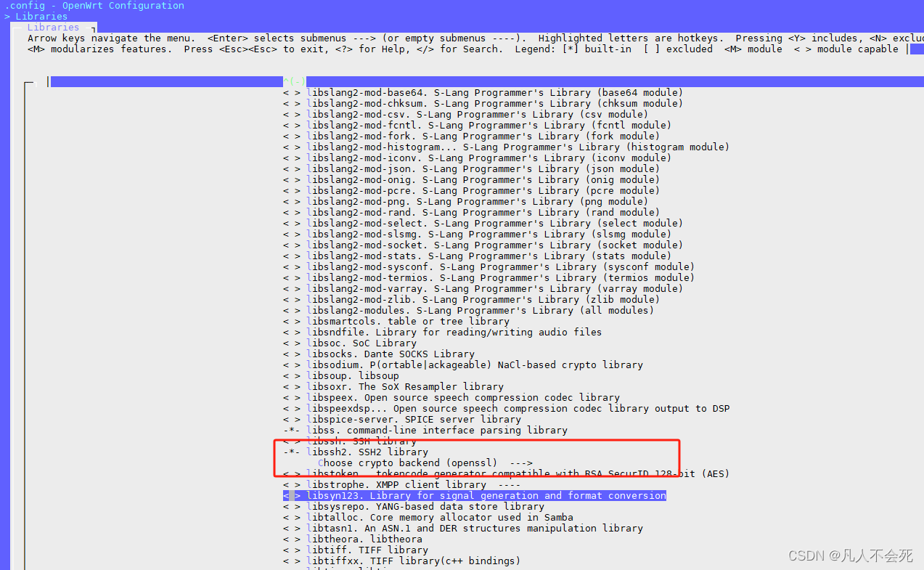Select the libslang2-mod-fork entry
Image resolution: width=924 pixels, height=570 pixels.
(x=471, y=137)
